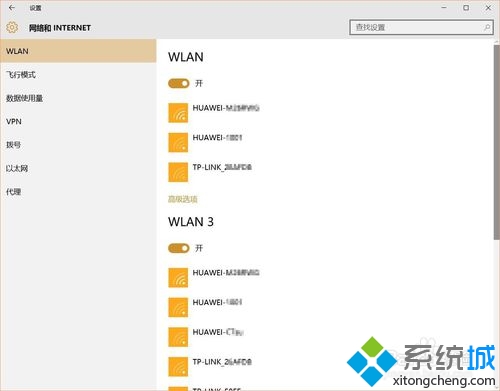Screen dimensions: 500x391
Task: Open 飞行模式 (Airplane mode) in sidebar
Action: pos(78,75)
